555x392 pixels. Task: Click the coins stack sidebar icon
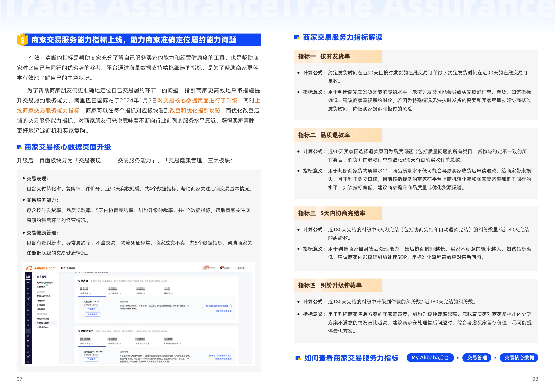28,346
